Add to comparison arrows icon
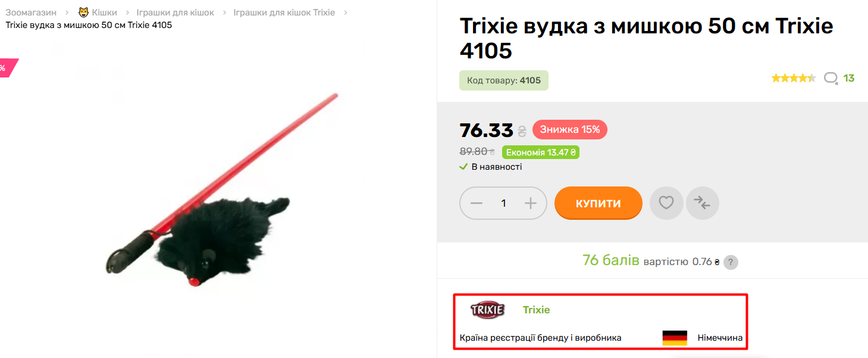This screenshot has height=358, width=868. point(703,203)
